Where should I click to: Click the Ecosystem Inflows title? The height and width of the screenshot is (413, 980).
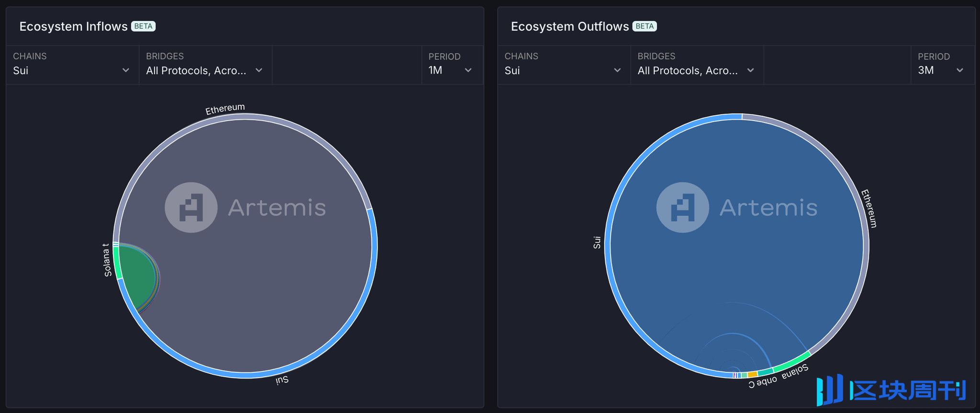pos(73,26)
